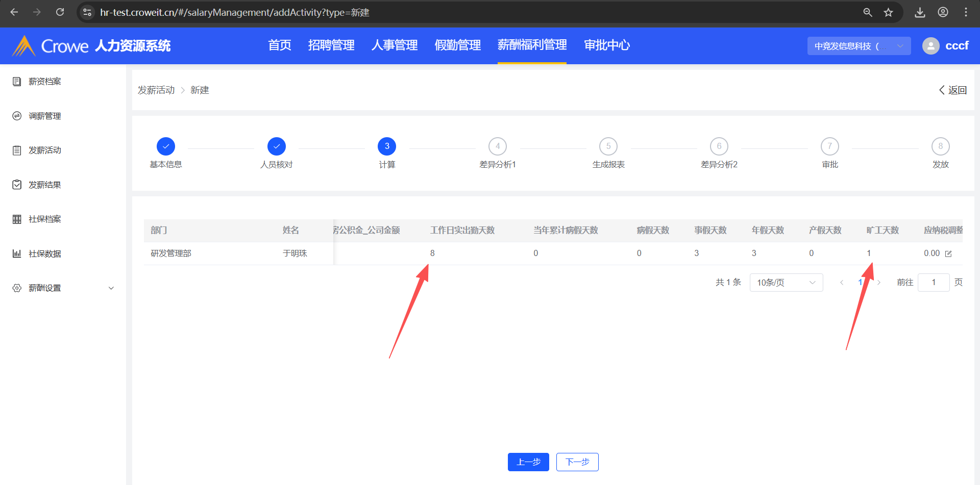Click the page number jump input field
The image size is (980, 485).
(934, 283)
